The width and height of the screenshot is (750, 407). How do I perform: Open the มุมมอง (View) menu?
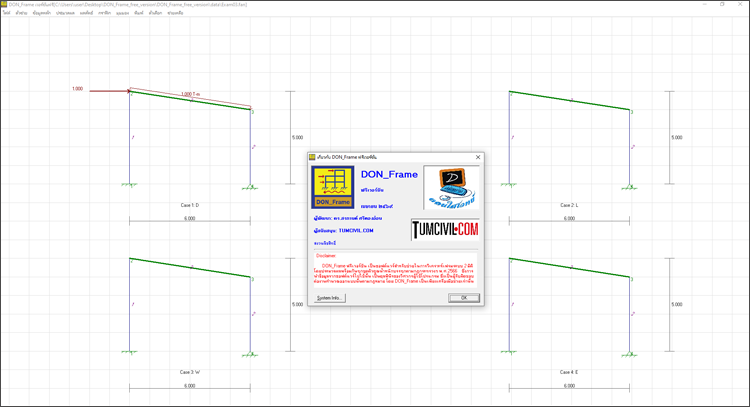[x=122, y=13]
